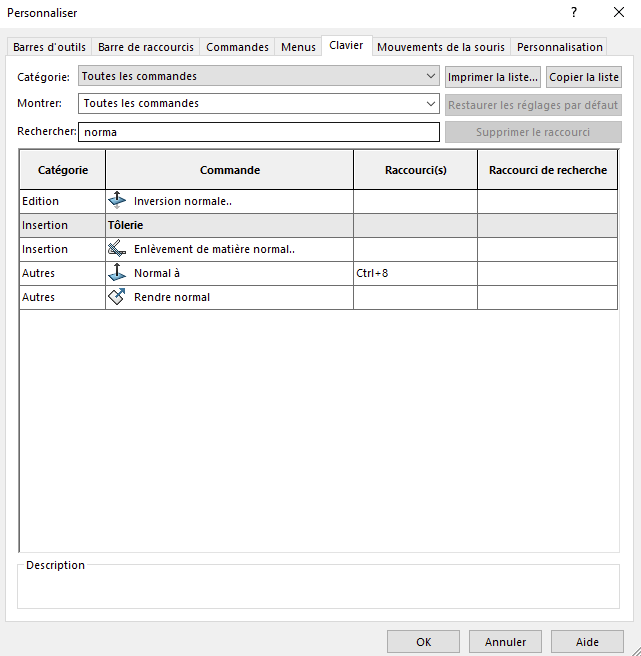The image size is (641, 656).
Task: Click the Normal à command icon
Action: click(117, 273)
